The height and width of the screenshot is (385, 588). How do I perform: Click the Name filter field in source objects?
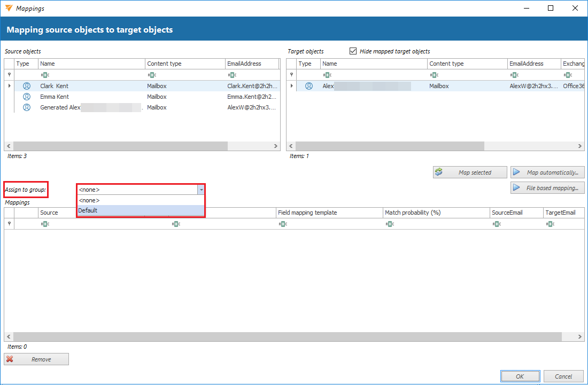tap(91, 75)
